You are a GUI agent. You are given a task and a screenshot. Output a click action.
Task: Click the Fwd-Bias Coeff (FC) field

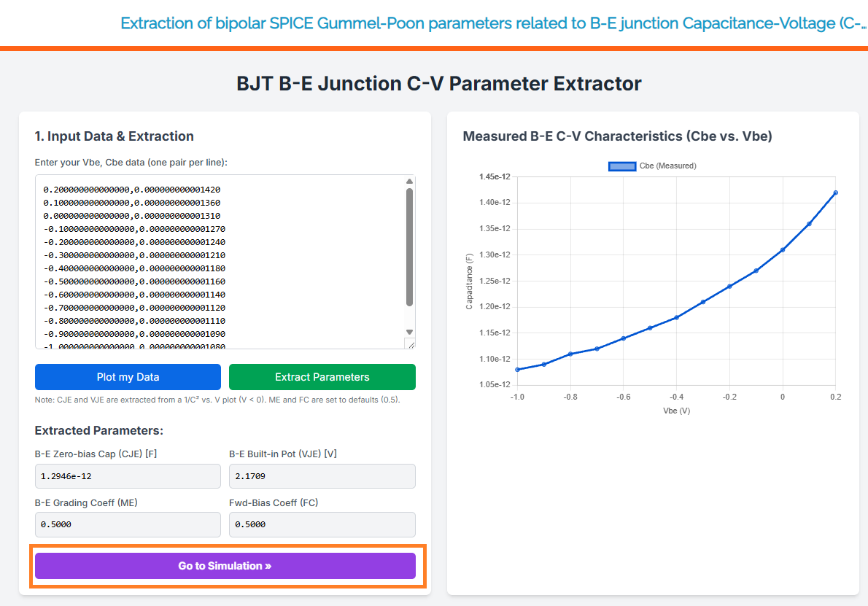pyautogui.click(x=322, y=524)
